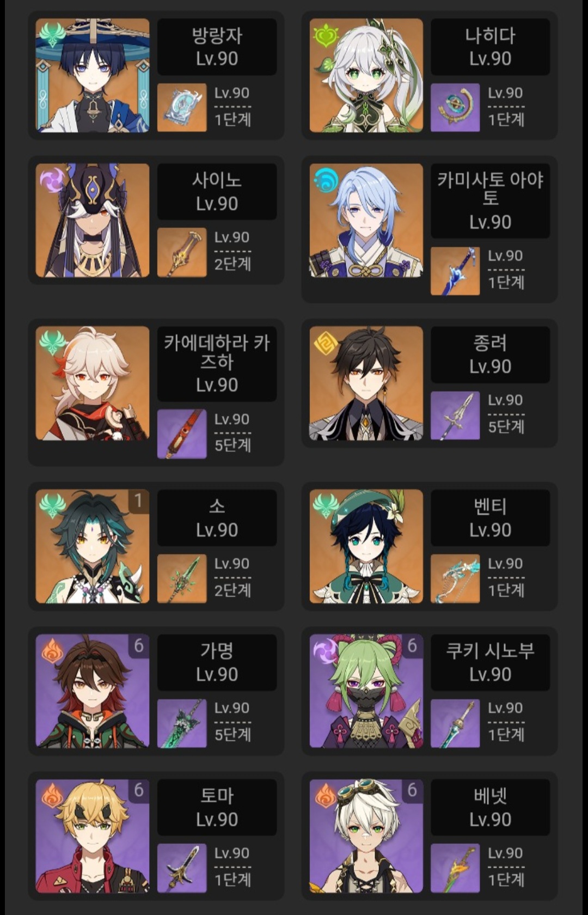Select the Wanderer (방랑자) character portrait

click(x=93, y=75)
